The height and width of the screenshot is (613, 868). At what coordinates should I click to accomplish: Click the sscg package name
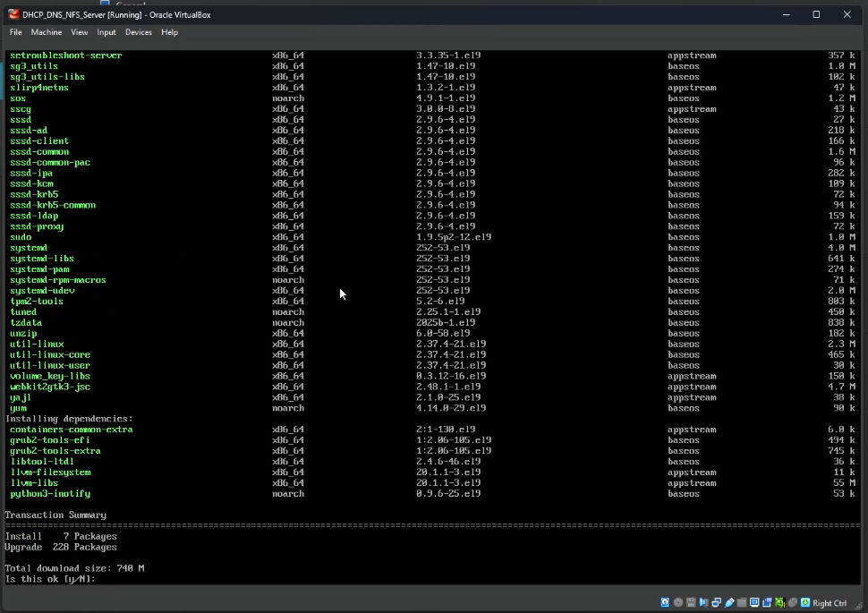pyautogui.click(x=21, y=109)
